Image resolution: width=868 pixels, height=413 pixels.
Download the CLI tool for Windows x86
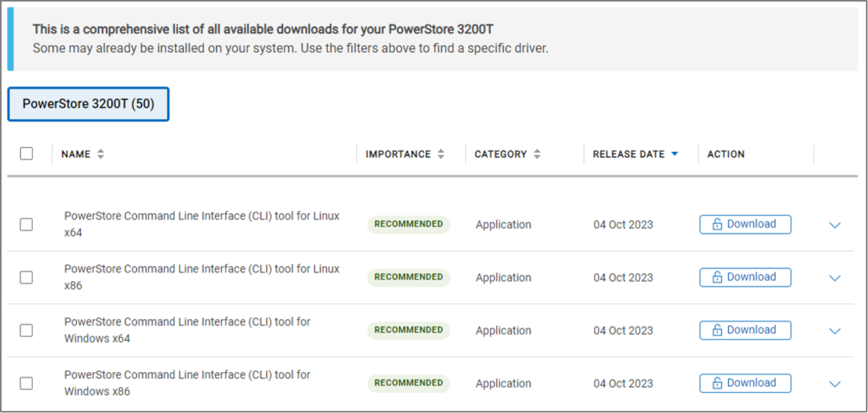(x=745, y=383)
